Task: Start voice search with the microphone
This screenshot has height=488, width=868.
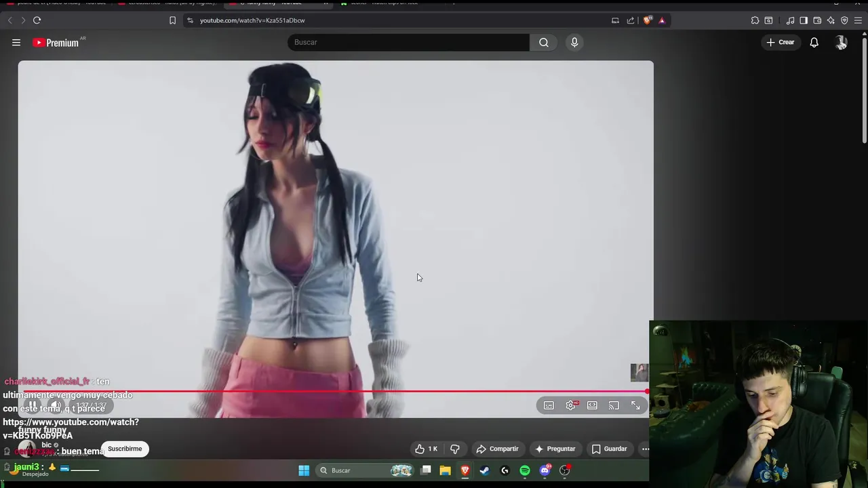Action: coord(574,42)
